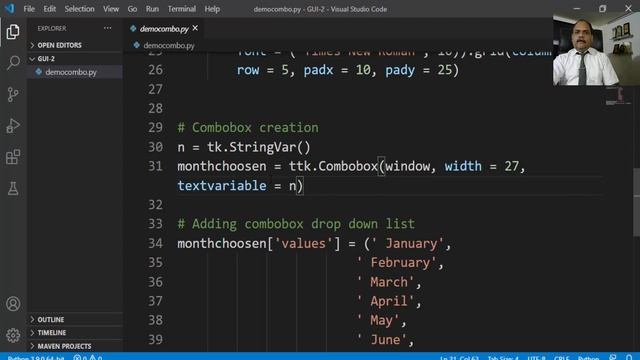Click 'ttk.Combobox' on line 31

tap(333, 166)
